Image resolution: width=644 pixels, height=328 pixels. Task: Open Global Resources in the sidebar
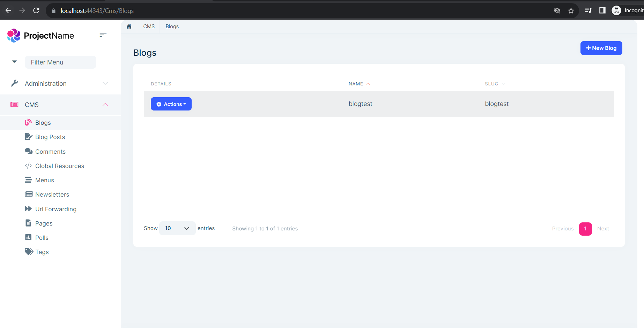click(60, 166)
